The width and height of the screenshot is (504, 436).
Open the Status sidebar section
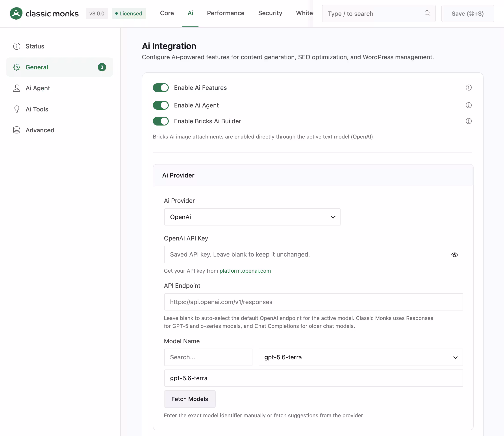(x=60, y=46)
